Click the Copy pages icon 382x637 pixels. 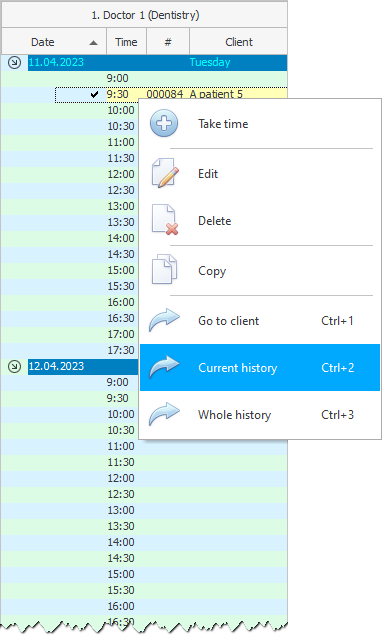(164, 269)
